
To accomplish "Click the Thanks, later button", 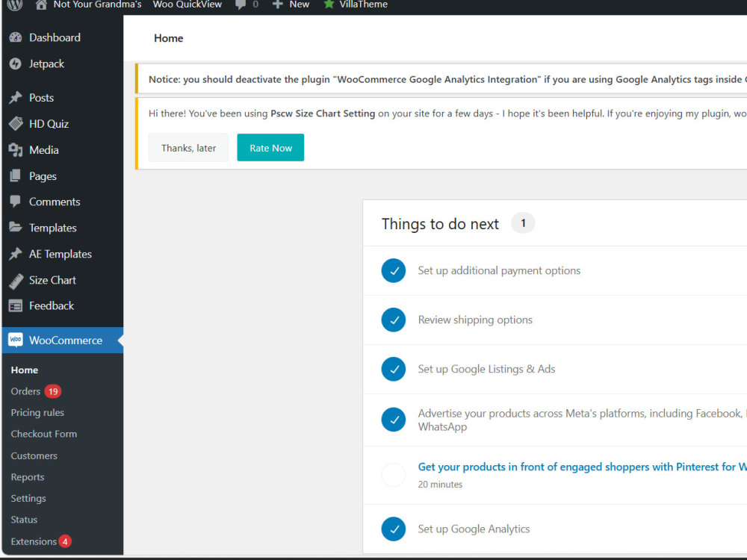I will (x=189, y=148).
